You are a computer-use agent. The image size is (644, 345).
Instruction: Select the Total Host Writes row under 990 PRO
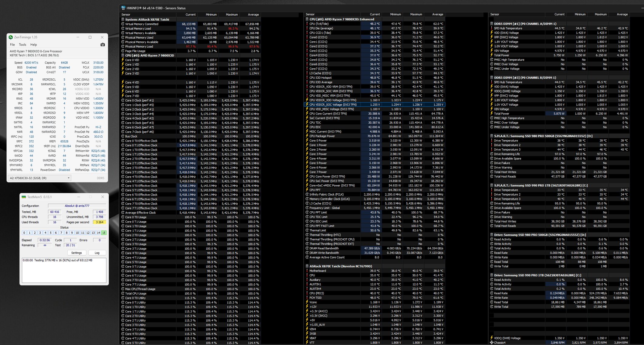coord(559,221)
